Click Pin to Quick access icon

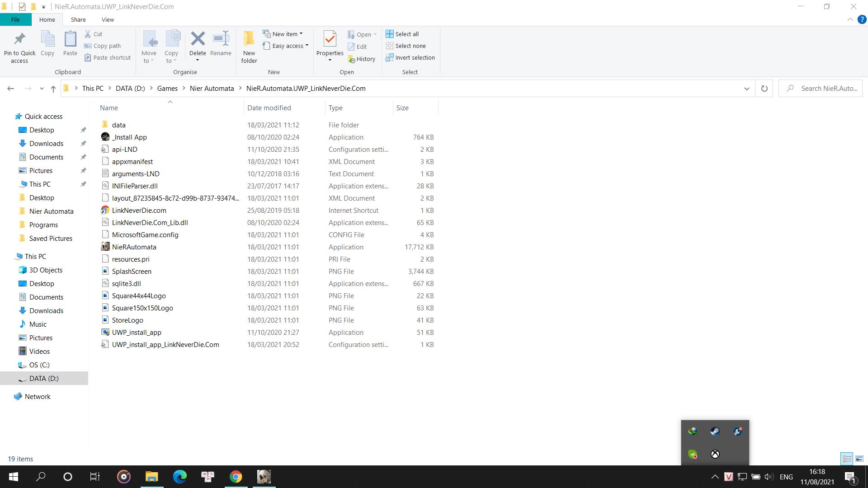point(19,47)
